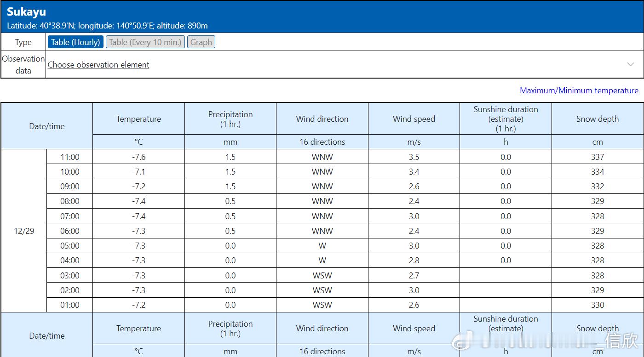Open the Maximum/Minimum temperature link
644x357 pixels.
click(x=579, y=91)
